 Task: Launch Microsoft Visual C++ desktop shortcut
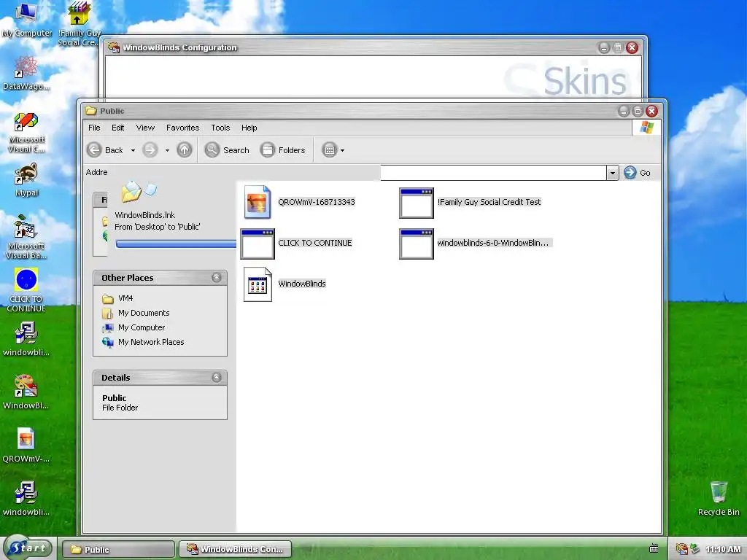[26, 133]
